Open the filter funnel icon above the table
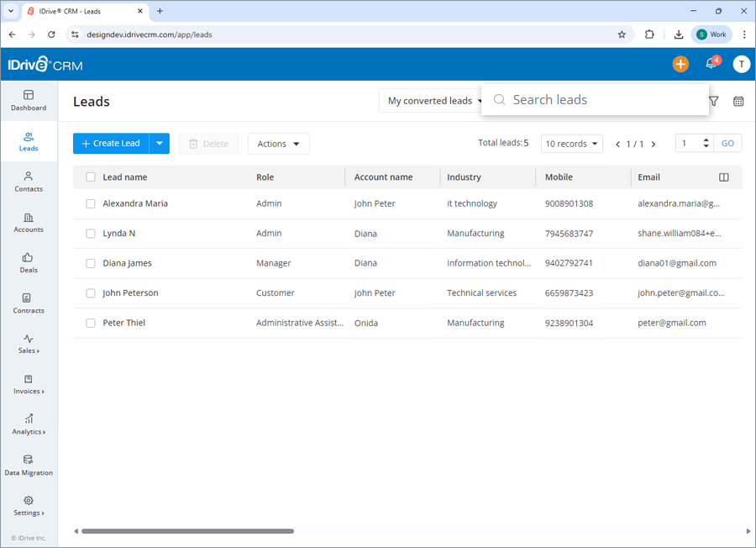 click(x=712, y=101)
